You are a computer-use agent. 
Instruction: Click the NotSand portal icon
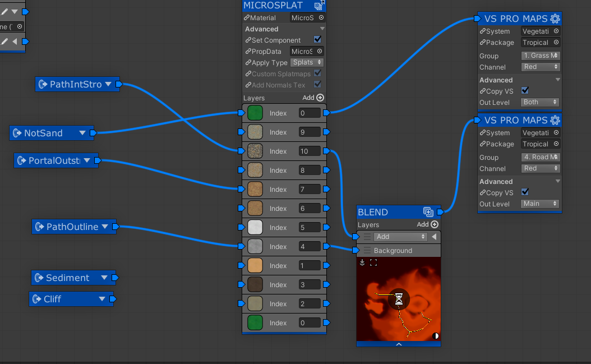[x=17, y=133]
